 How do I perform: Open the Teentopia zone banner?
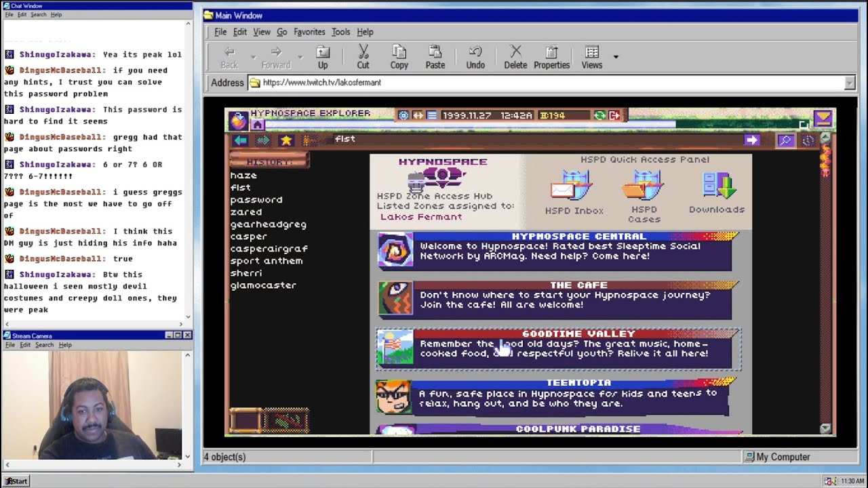(557, 396)
